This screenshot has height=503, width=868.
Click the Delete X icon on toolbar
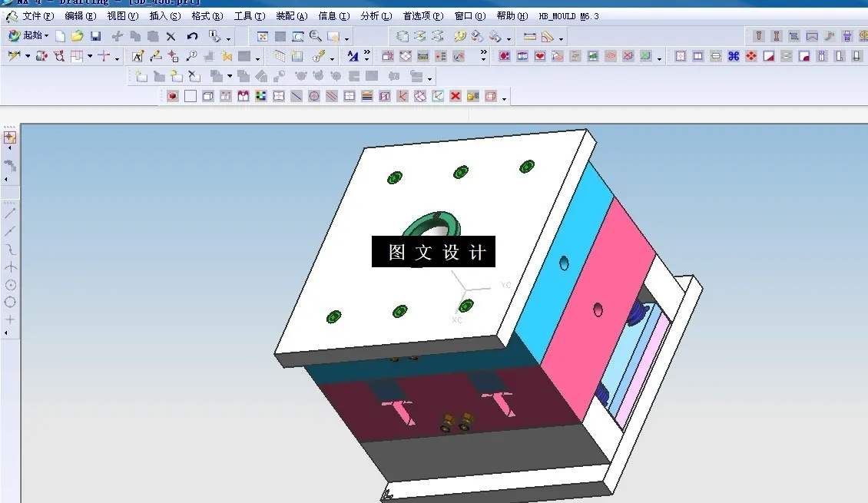(x=171, y=35)
